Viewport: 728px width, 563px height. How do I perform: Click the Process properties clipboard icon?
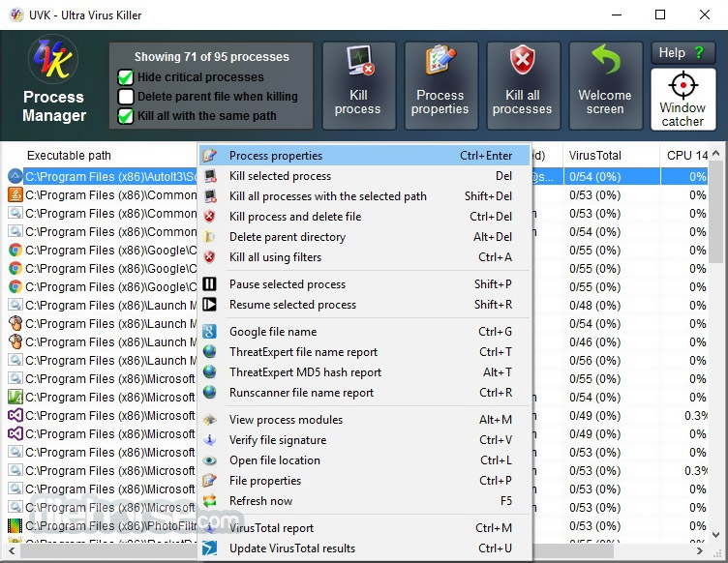click(440, 60)
